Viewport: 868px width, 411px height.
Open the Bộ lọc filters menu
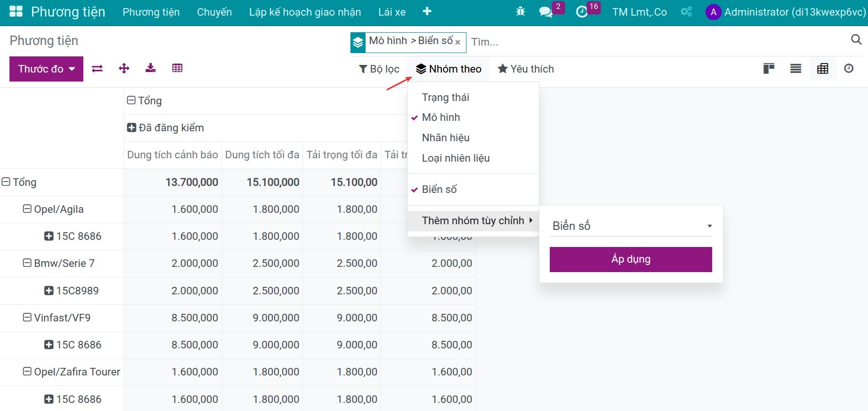(379, 69)
